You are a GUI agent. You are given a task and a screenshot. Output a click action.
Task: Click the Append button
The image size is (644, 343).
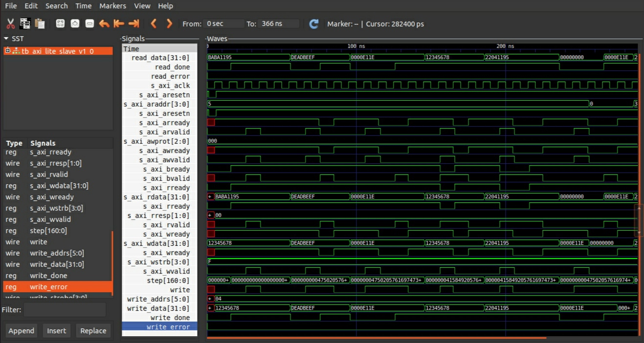tap(22, 331)
